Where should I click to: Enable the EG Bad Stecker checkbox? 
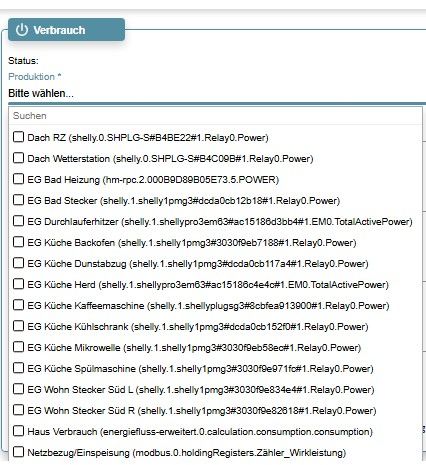(18, 200)
